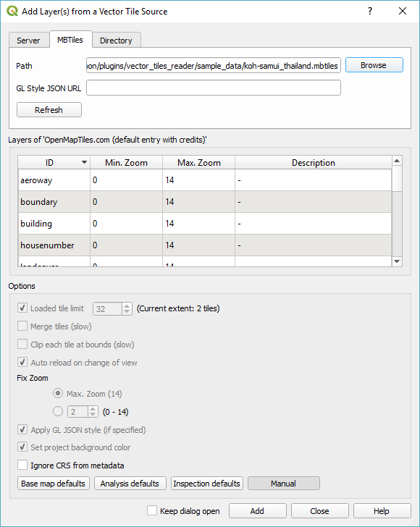Click the Add button

pyautogui.click(x=258, y=511)
